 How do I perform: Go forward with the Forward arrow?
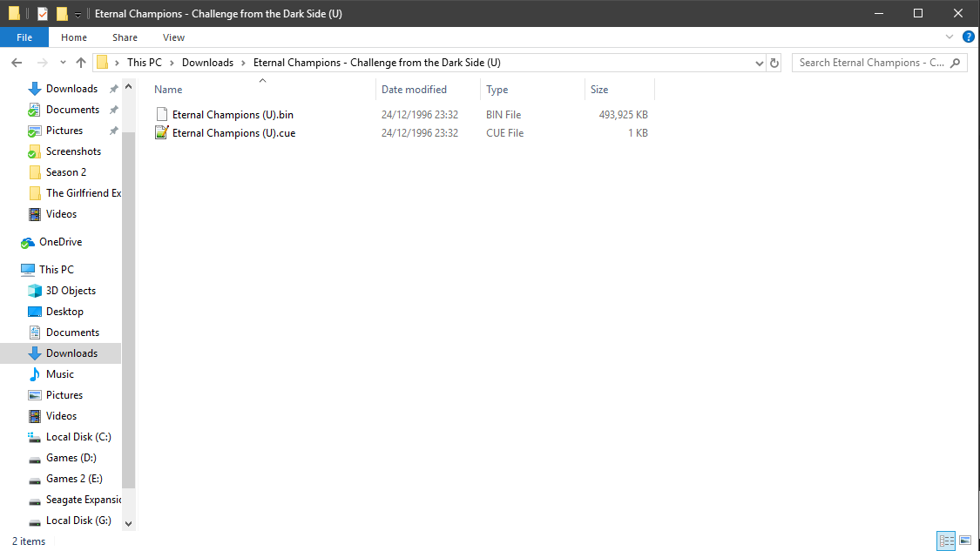click(x=42, y=63)
